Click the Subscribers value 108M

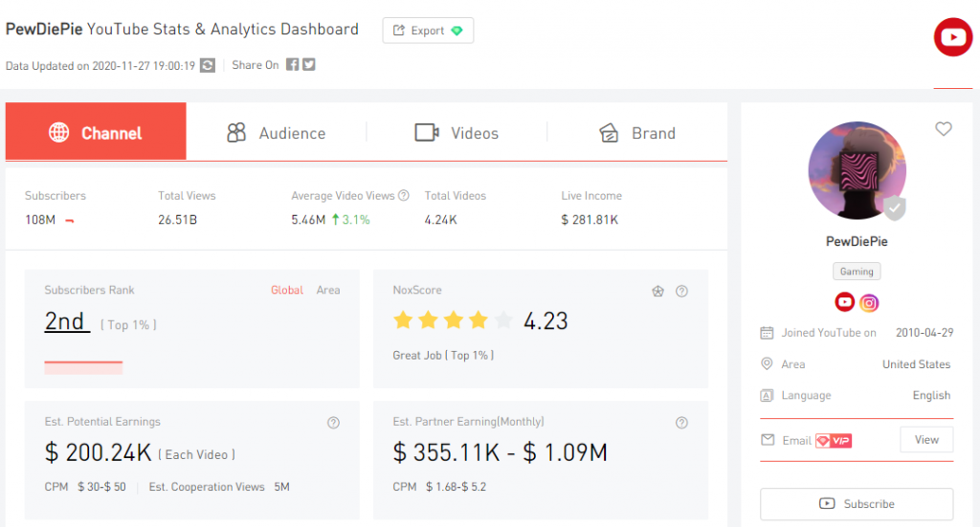point(40,220)
